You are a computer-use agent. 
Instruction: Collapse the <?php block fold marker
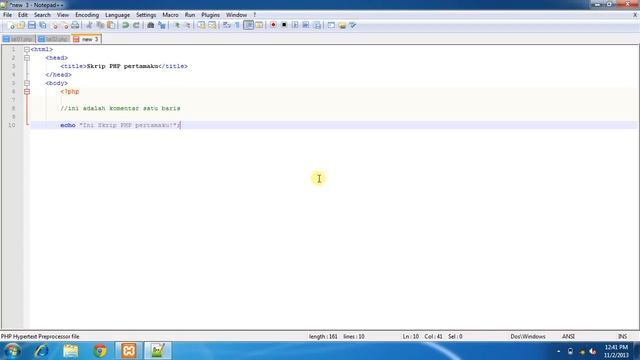pos(27,92)
